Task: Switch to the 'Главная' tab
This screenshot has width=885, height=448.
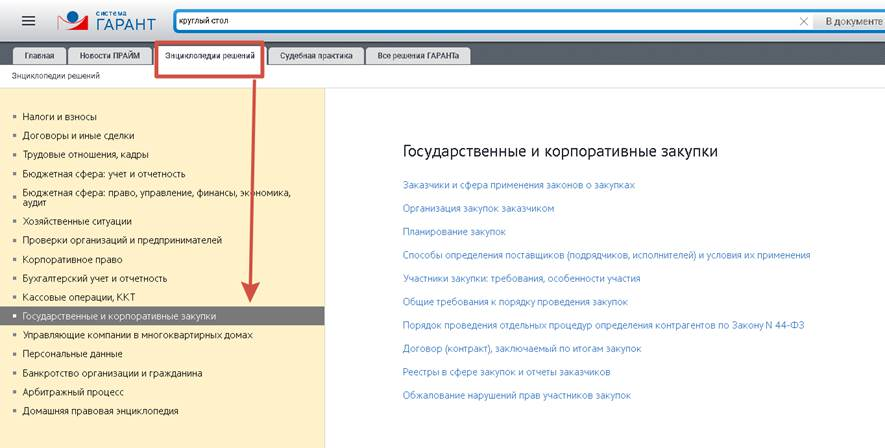Action: (x=39, y=56)
